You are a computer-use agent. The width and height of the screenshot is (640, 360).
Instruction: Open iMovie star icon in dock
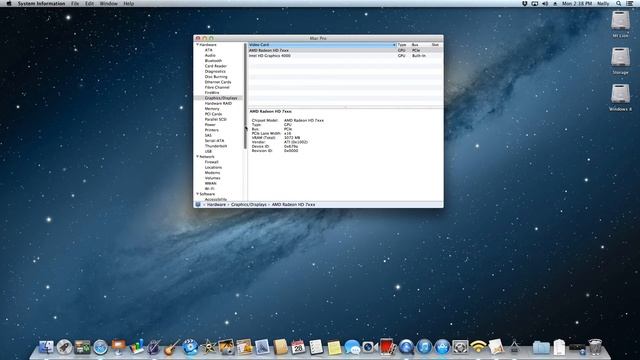coord(208,347)
